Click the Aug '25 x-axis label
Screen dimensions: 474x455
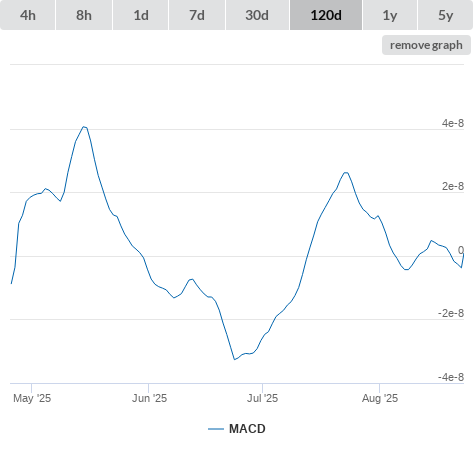pyautogui.click(x=380, y=398)
